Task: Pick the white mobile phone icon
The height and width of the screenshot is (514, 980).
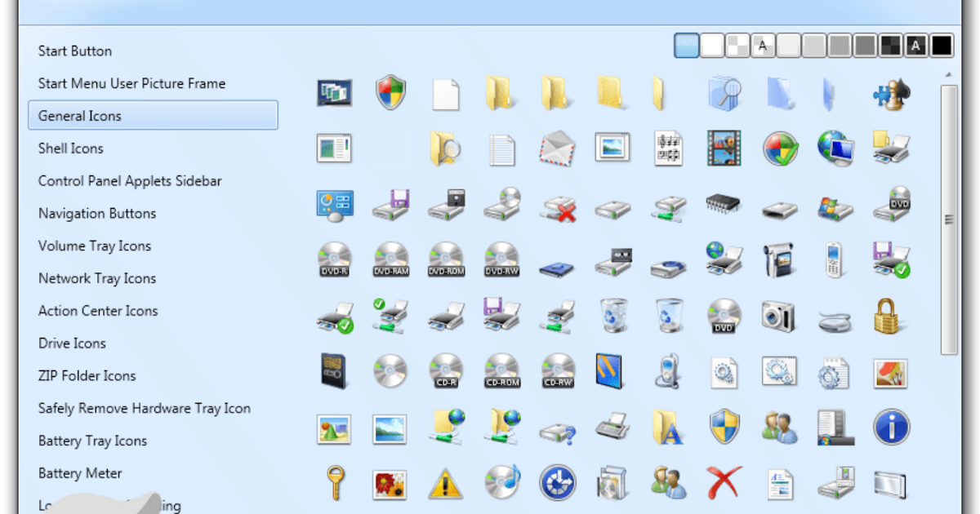Action: point(834,259)
